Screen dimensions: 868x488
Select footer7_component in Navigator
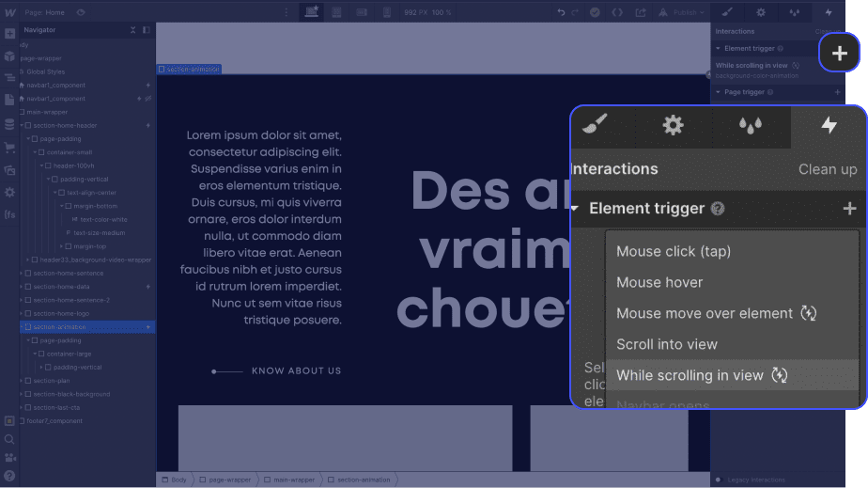54,421
